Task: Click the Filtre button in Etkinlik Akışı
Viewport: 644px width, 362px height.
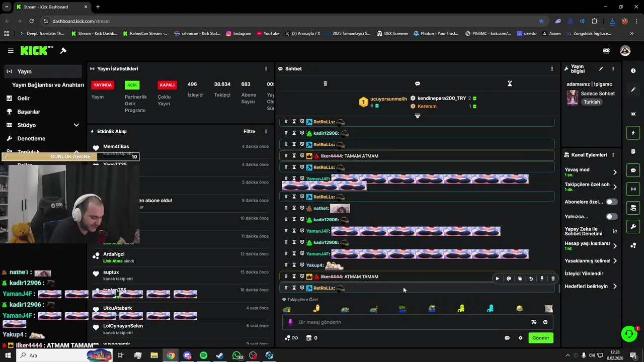Action: [250, 132]
